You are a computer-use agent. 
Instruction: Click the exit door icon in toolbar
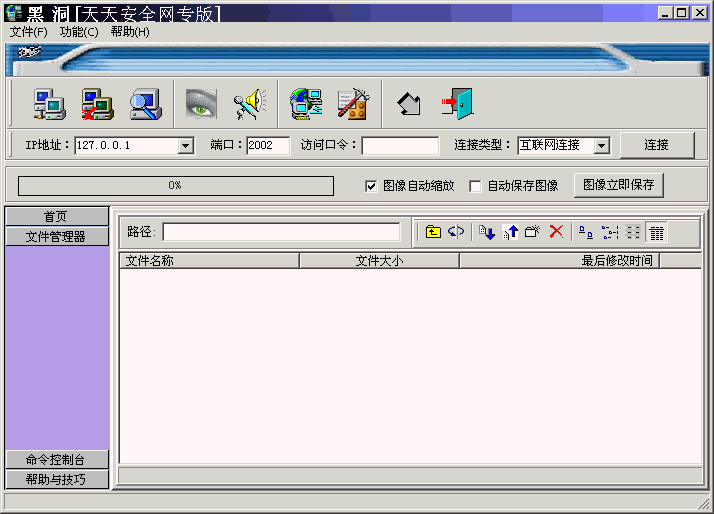[456, 103]
